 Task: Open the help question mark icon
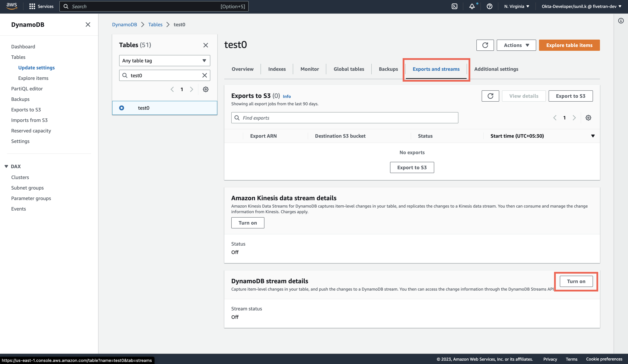coord(489,6)
